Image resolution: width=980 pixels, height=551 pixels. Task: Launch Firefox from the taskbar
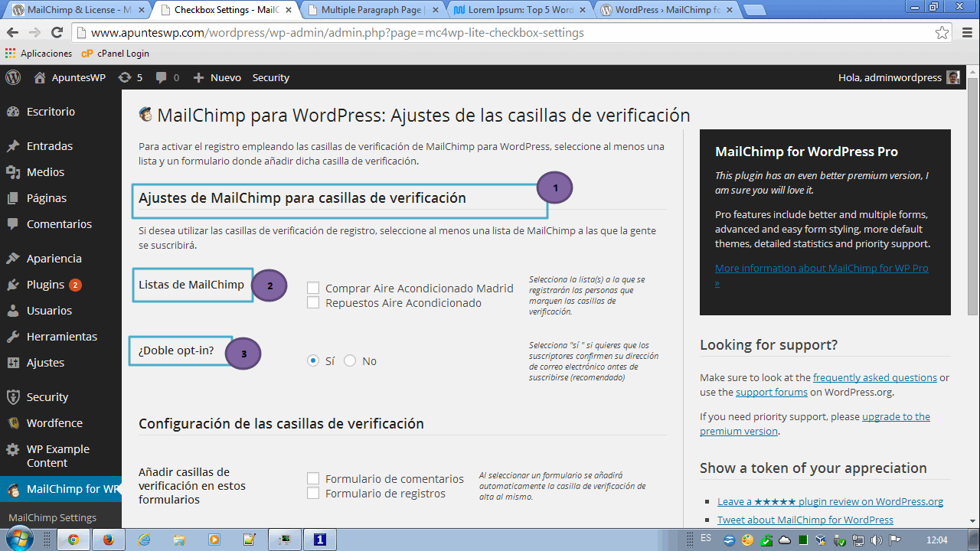tap(108, 540)
